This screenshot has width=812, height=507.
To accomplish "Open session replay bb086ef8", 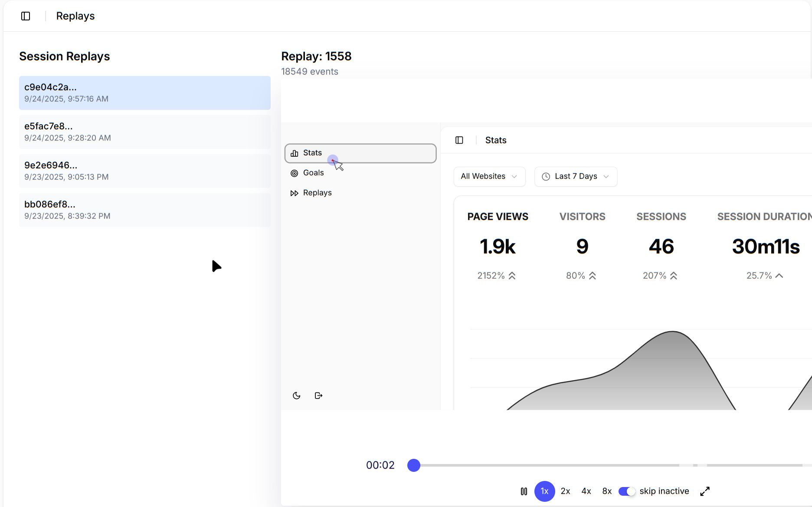I will (x=144, y=210).
